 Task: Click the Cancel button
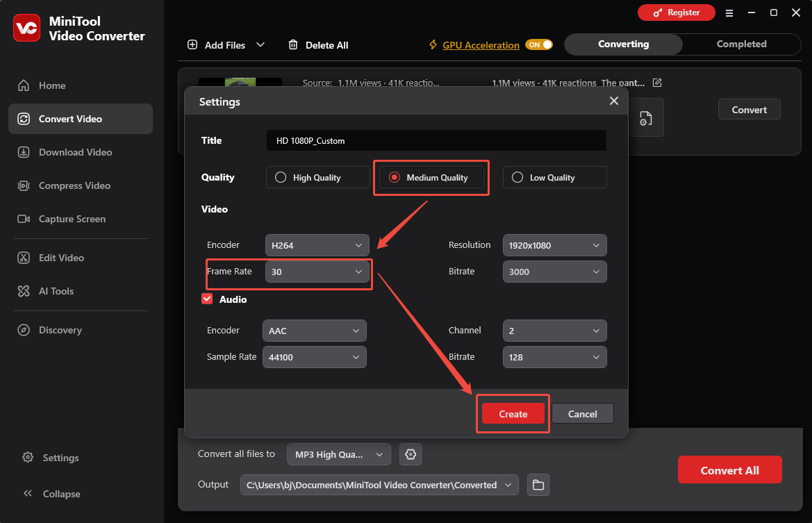pos(583,414)
